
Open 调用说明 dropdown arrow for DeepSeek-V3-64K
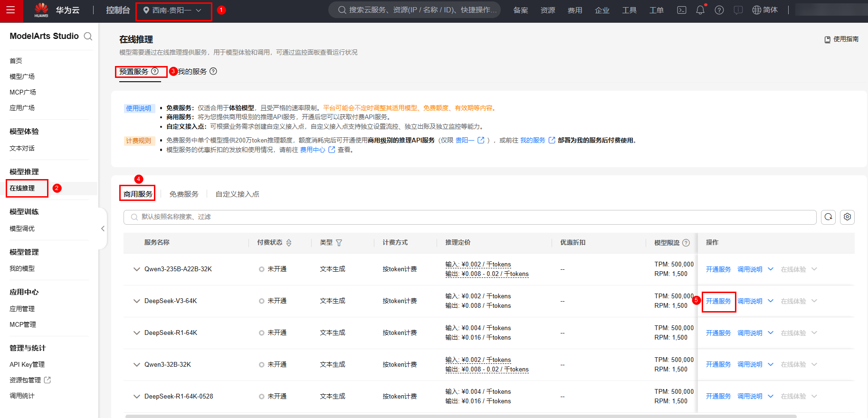pos(771,301)
